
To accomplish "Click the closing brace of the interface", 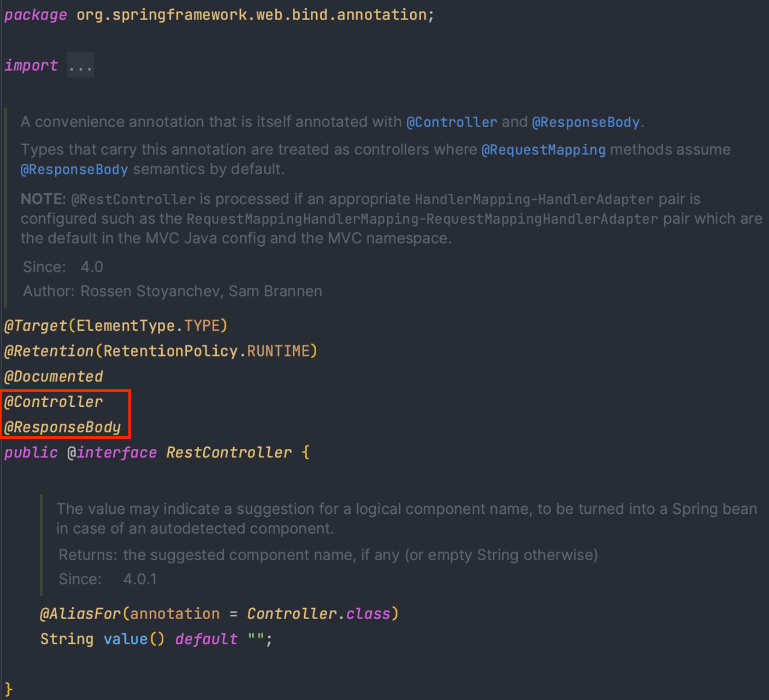I will pos(8,689).
